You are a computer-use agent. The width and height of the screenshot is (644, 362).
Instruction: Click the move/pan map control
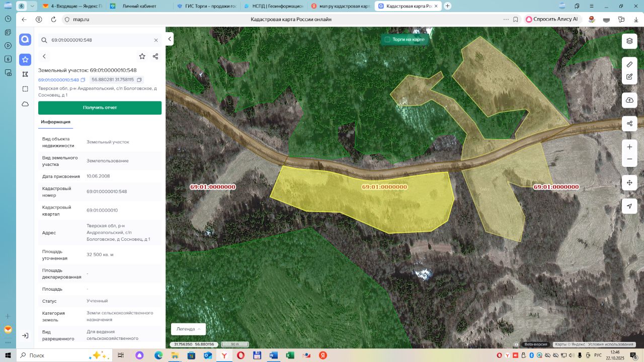click(x=629, y=183)
